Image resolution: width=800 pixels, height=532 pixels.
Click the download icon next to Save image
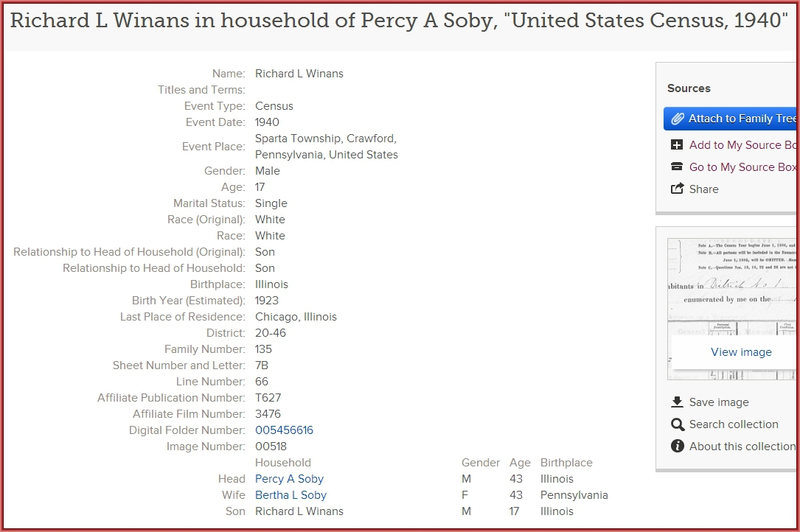[x=677, y=402]
